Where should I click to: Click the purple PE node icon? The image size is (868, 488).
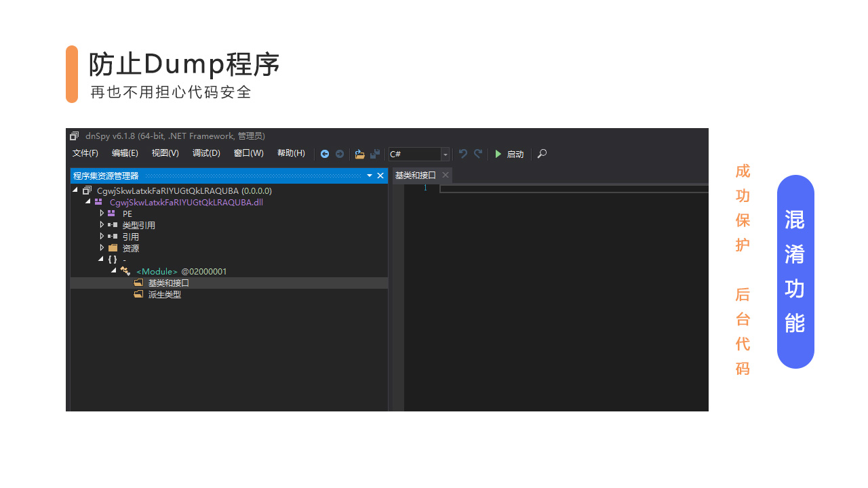tap(111, 213)
